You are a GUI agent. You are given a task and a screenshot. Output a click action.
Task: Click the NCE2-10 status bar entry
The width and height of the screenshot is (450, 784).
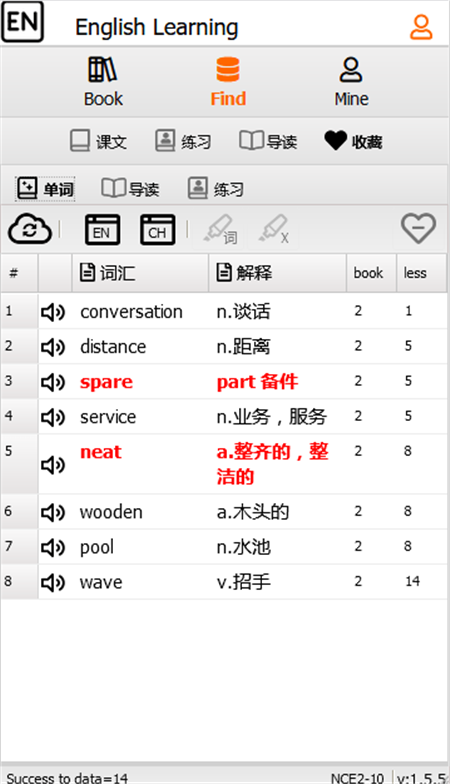pyautogui.click(x=357, y=778)
